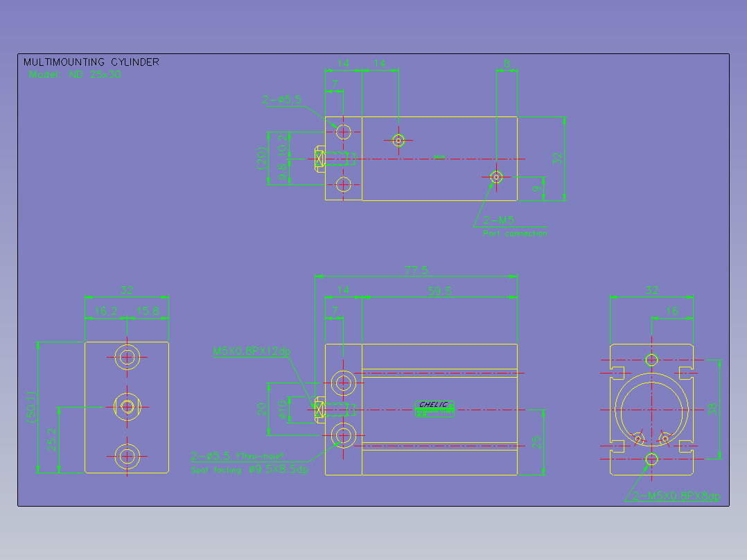Click the '(20)' dimension on top view
This screenshot has width=747, height=560.
pos(261,158)
